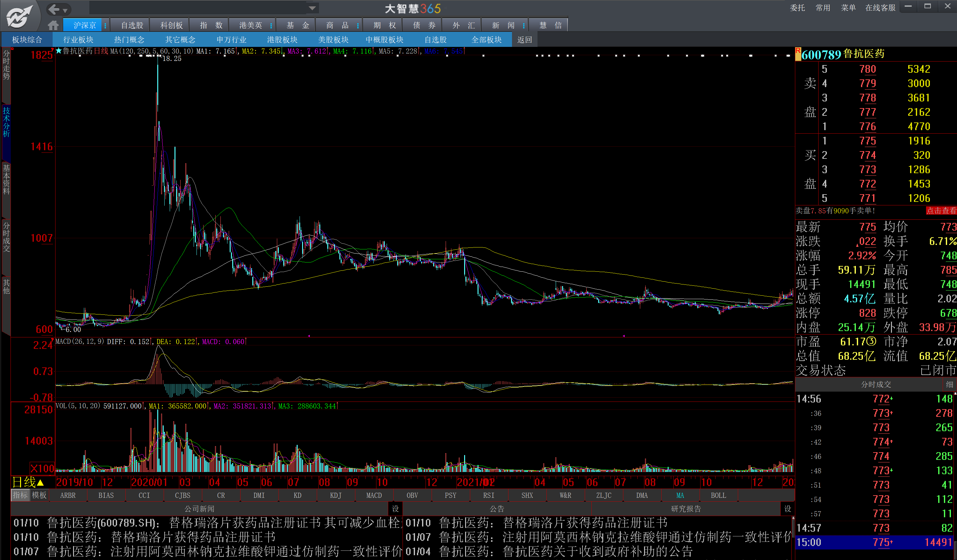This screenshot has height=560, width=957.
Task: Open the 常用 menu
Action: click(823, 8)
